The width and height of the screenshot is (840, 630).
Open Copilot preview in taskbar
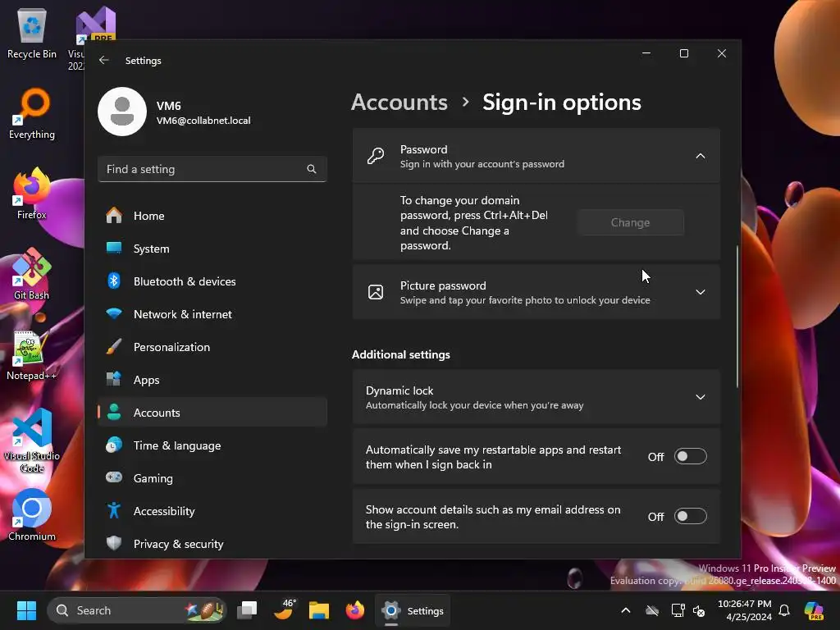tap(814, 610)
